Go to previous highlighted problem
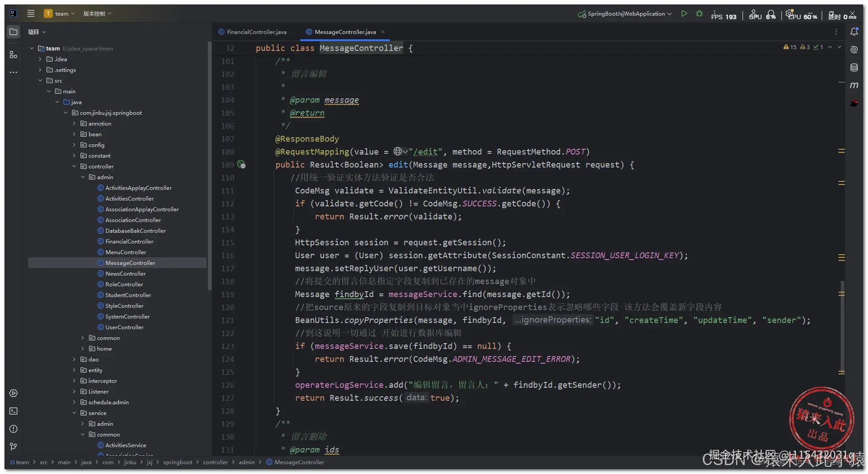Image resolution: width=868 pixels, height=474 pixels. click(x=830, y=47)
